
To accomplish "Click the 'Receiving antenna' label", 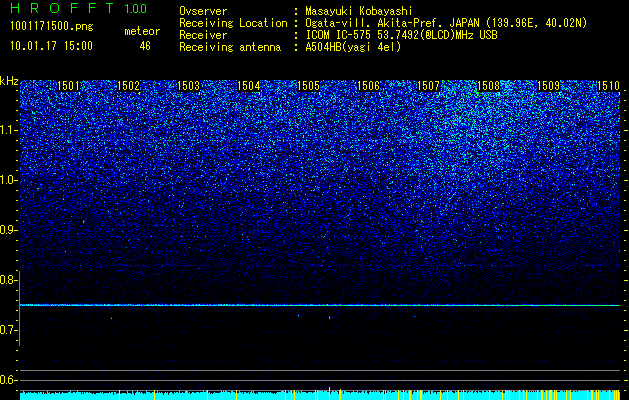I will point(230,47).
